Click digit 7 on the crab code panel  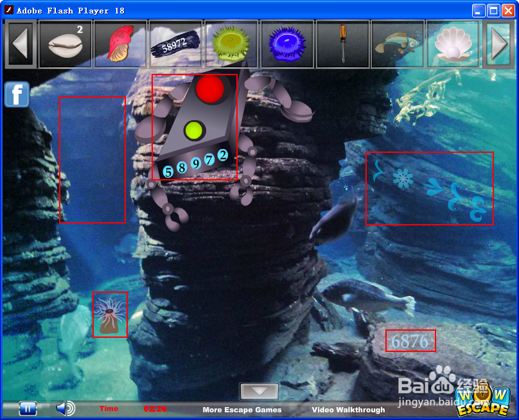(x=209, y=159)
